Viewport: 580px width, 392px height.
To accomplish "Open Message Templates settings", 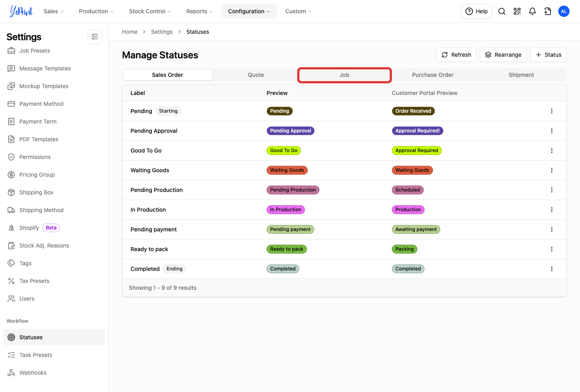I will pyautogui.click(x=54, y=68).
